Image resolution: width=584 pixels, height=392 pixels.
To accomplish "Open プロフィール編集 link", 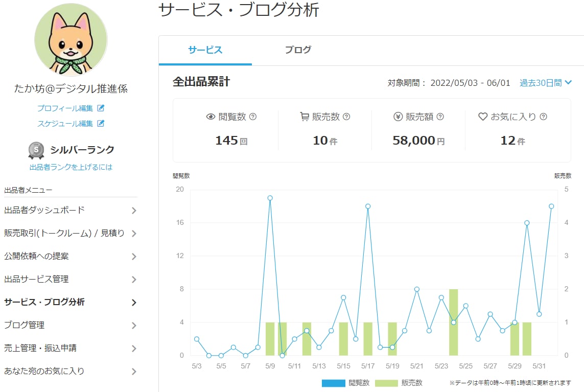I will point(65,108).
